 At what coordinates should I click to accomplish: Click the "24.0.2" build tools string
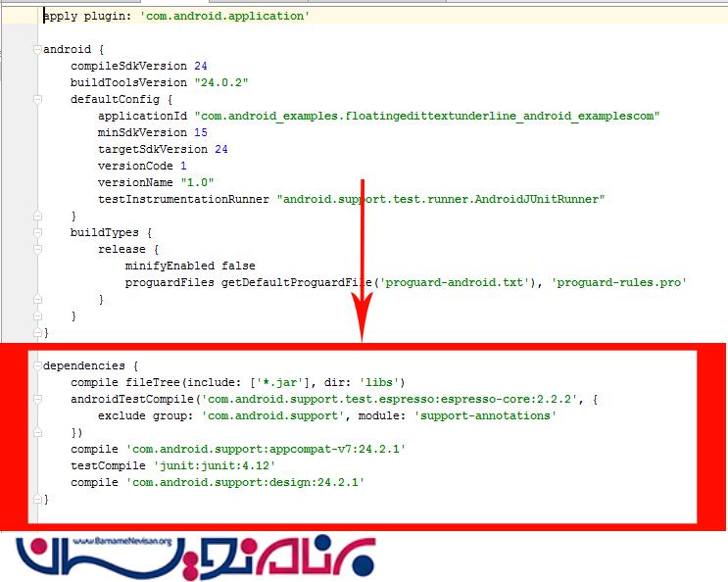tap(221, 82)
